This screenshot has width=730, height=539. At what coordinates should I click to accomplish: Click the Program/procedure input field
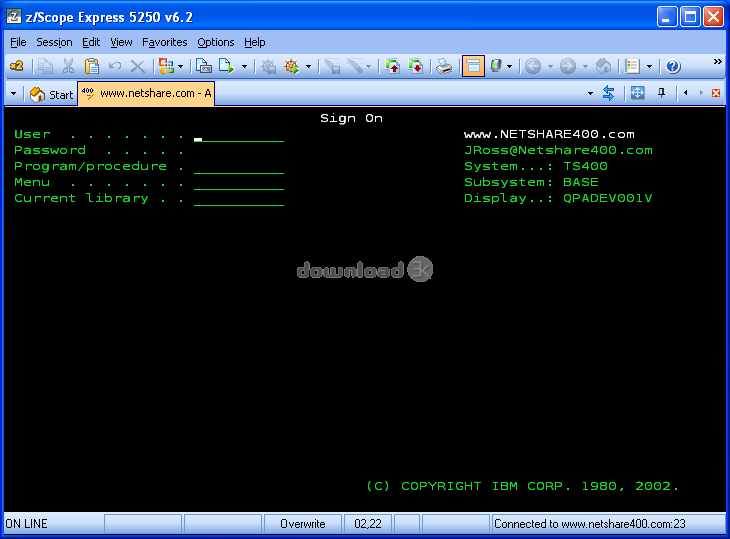(x=239, y=167)
